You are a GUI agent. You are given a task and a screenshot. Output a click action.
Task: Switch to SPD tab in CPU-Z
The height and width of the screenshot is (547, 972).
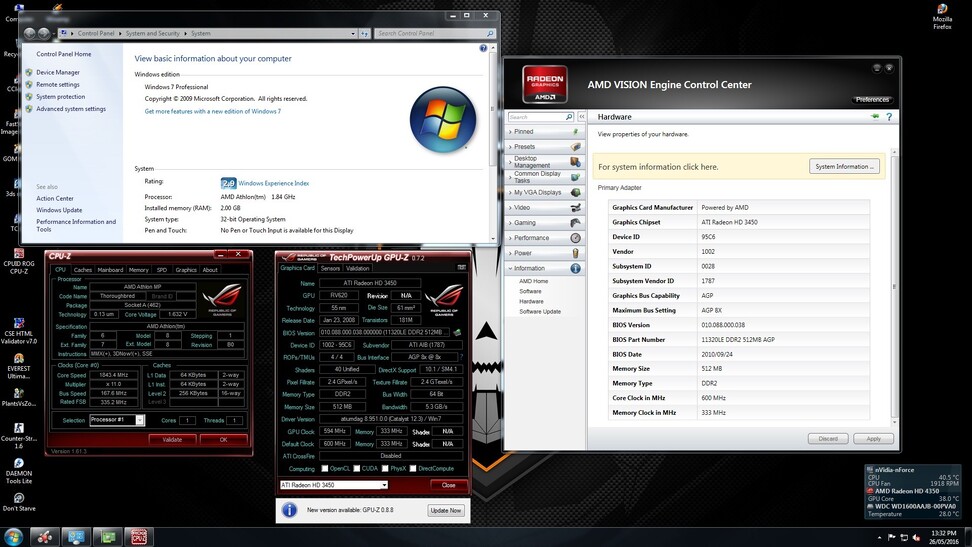[x=162, y=270]
